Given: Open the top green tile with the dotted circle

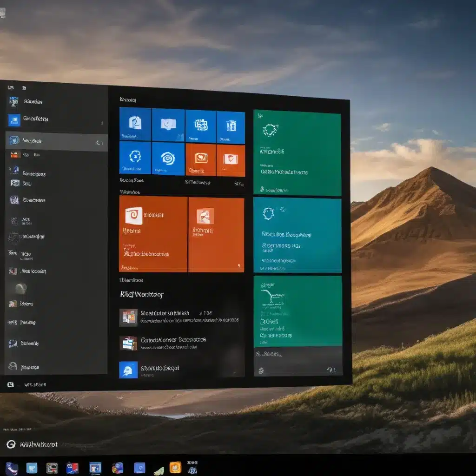Looking at the screenshot, I should pyautogui.click(x=297, y=152).
